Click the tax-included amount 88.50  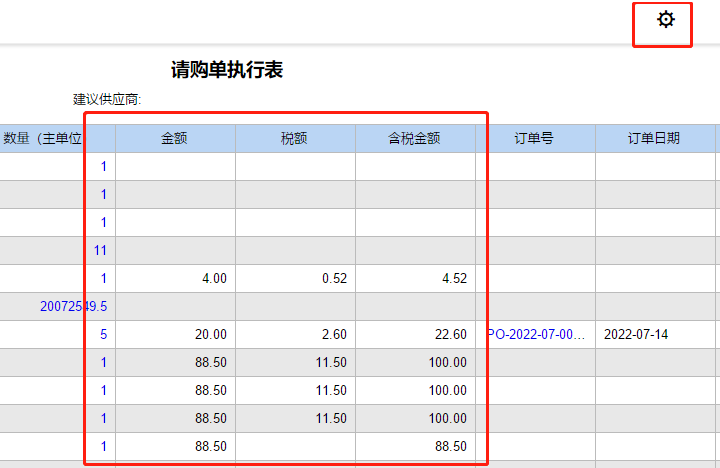click(451, 446)
